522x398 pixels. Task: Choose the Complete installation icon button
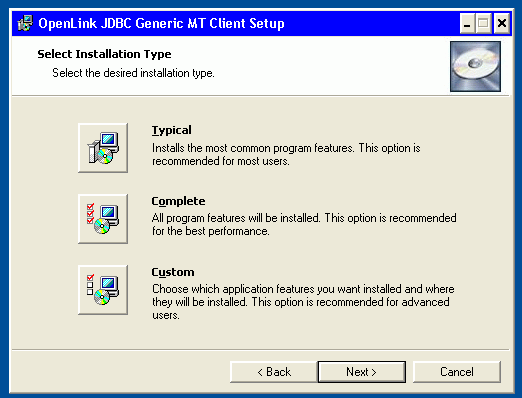[x=103, y=219]
